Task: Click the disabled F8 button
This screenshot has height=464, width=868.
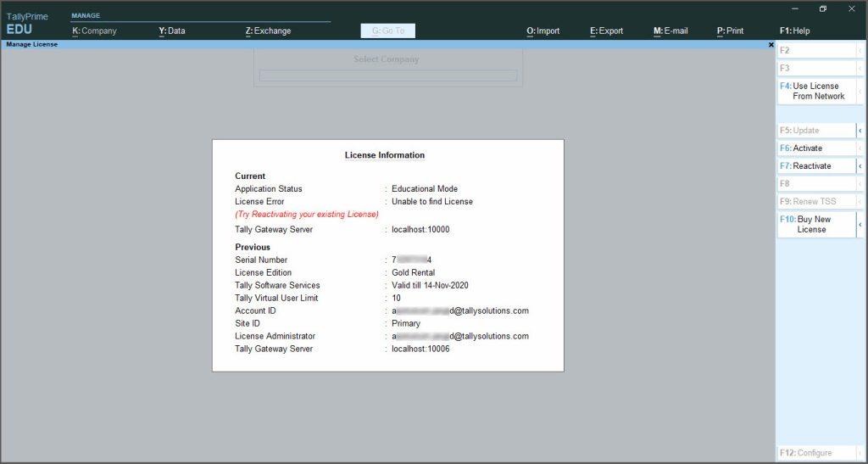Action: [x=817, y=184]
